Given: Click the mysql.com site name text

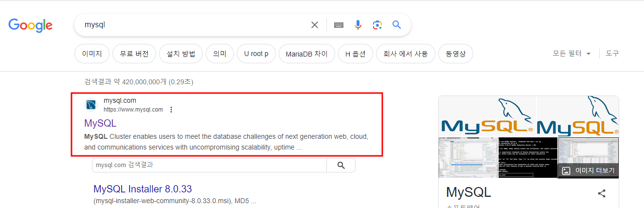Looking at the screenshot, I should click(x=120, y=101).
